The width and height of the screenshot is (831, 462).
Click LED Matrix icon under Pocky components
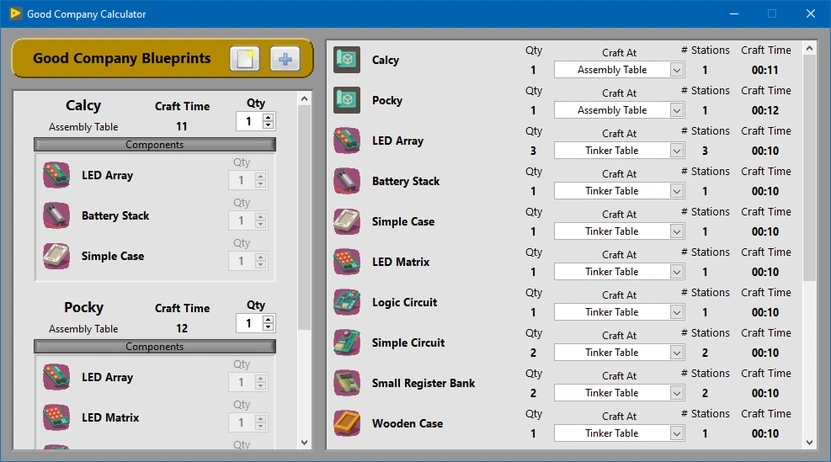(x=56, y=417)
